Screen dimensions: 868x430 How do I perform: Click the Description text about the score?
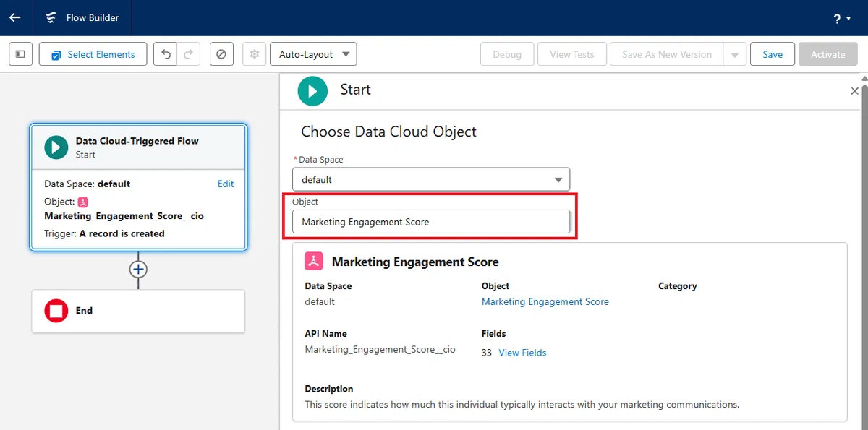pos(522,405)
